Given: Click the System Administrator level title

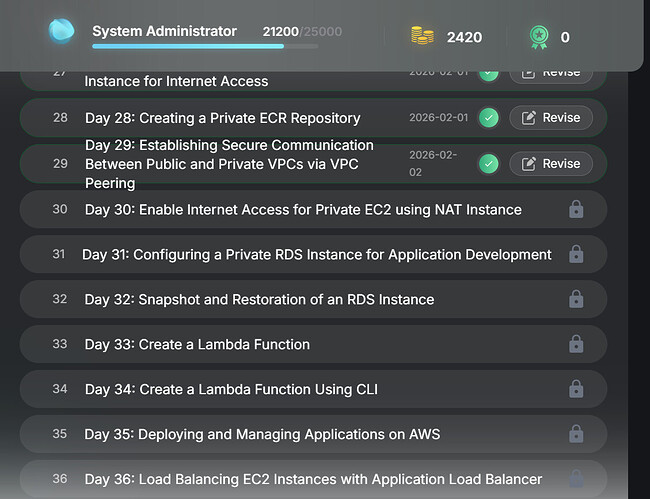Looking at the screenshot, I should pyautogui.click(x=164, y=31).
